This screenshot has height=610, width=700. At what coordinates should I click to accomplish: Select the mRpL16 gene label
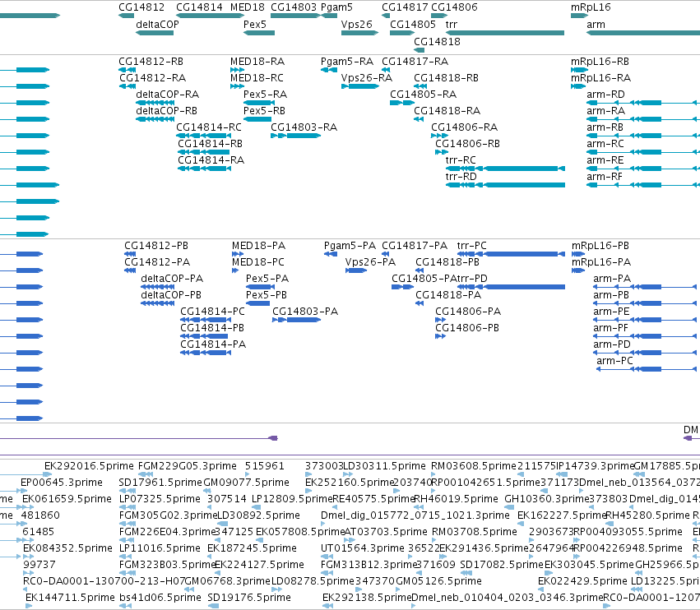coord(591,7)
